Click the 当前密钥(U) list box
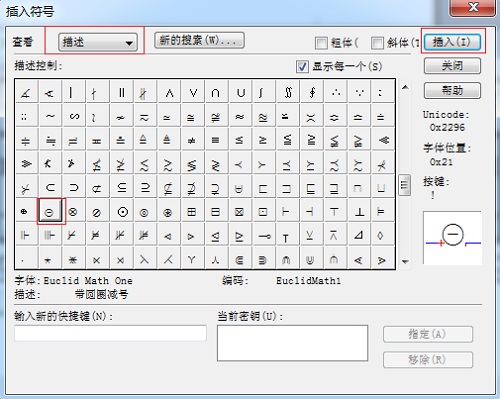 tap(292, 343)
